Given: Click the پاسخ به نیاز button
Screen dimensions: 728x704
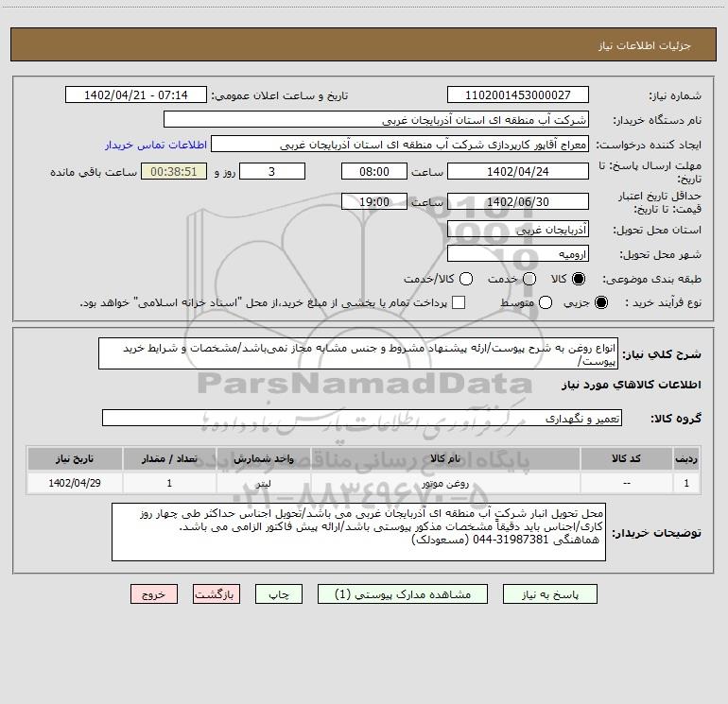Looking at the screenshot, I should [x=549, y=594].
